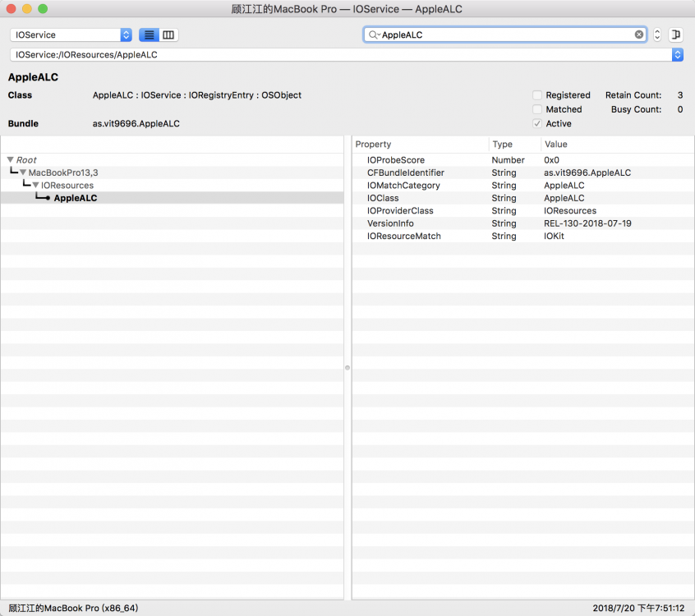Select the VersionInfo property row

tap(523, 223)
